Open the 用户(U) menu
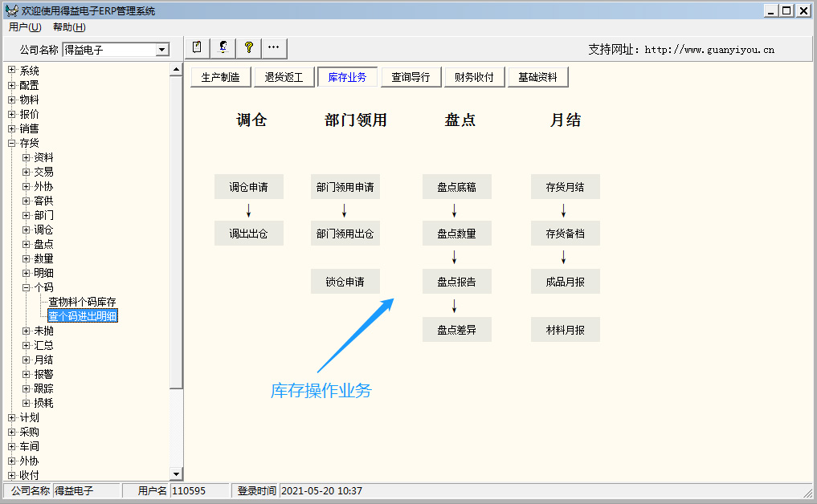 25,27
